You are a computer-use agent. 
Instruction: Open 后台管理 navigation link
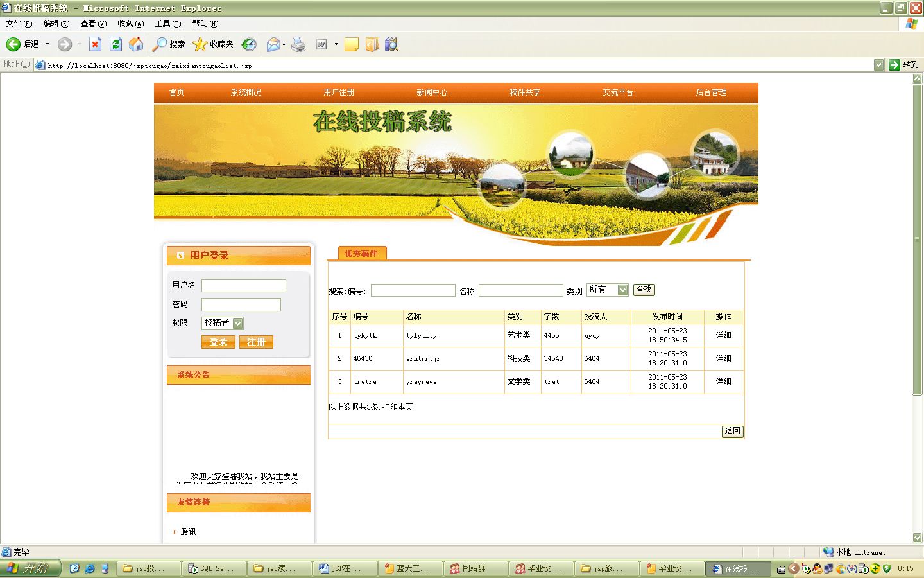click(x=712, y=92)
